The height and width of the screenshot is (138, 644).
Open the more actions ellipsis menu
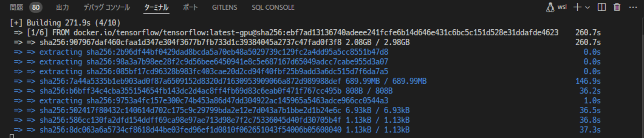tap(633, 7)
